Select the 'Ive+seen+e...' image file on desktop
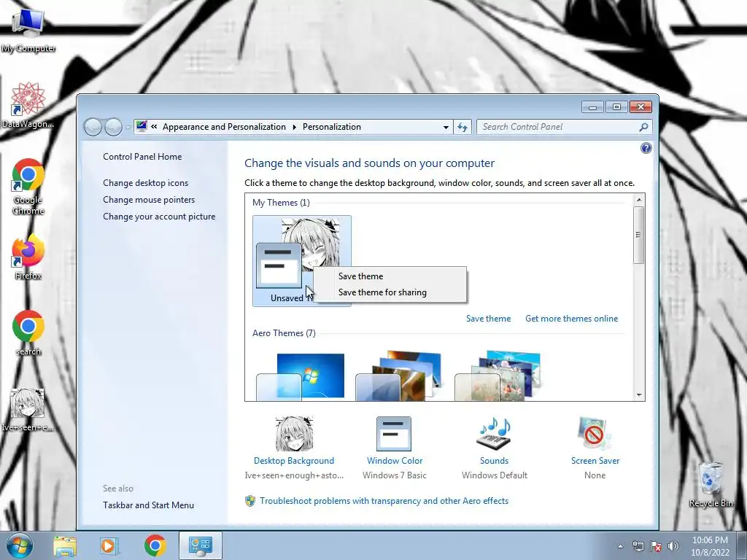The image size is (747, 560). 28,410
